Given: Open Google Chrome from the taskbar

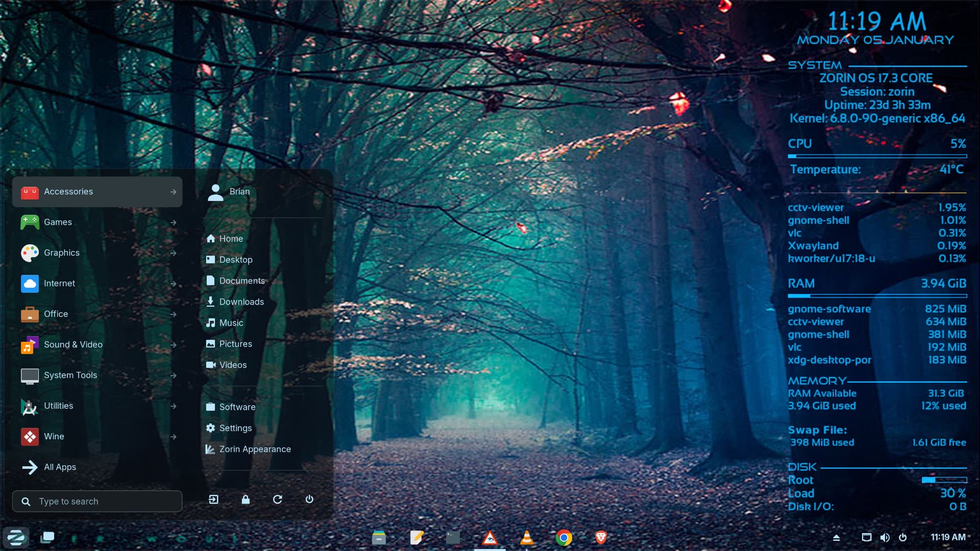Looking at the screenshot, I should point(564,537).
